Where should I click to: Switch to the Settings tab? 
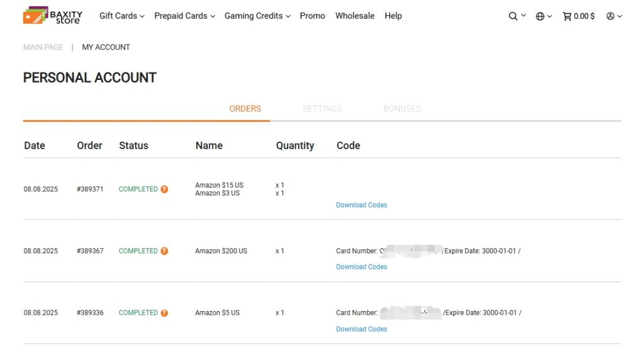(x=322, y=108)
